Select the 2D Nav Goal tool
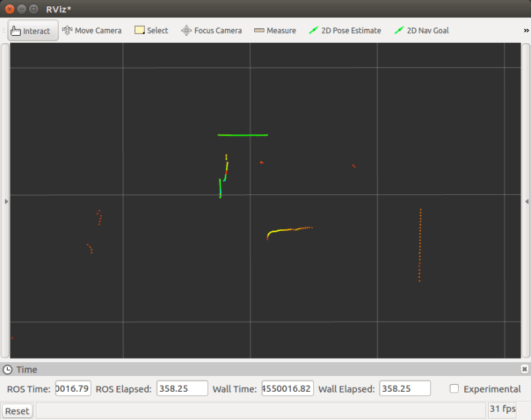This screenshot has width=531, height=420. tap(421, 30)
